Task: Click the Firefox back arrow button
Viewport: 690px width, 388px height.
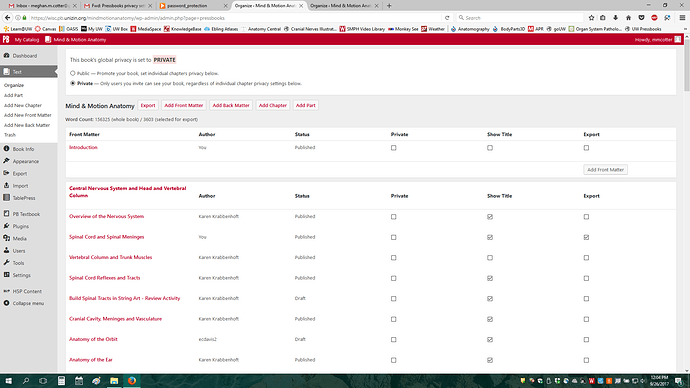Action: pyautogui.click(x=7, y=18)
